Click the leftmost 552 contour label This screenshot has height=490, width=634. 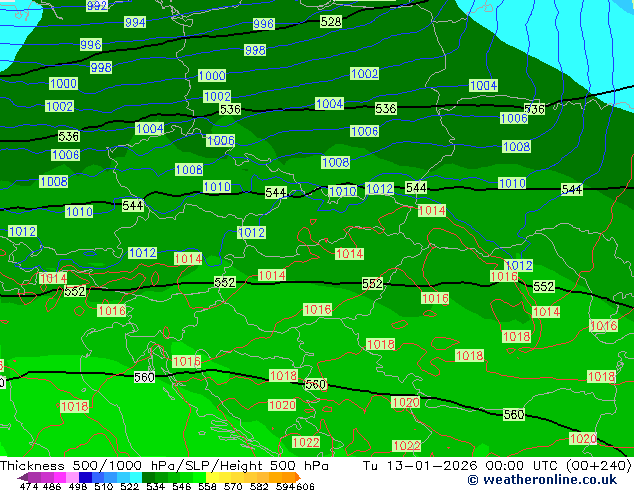75,291
